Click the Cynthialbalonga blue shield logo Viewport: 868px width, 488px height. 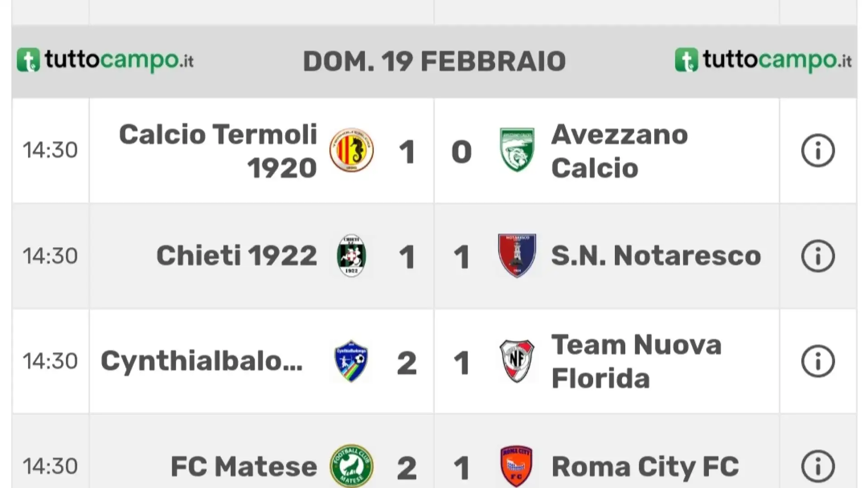coord(351,361)
